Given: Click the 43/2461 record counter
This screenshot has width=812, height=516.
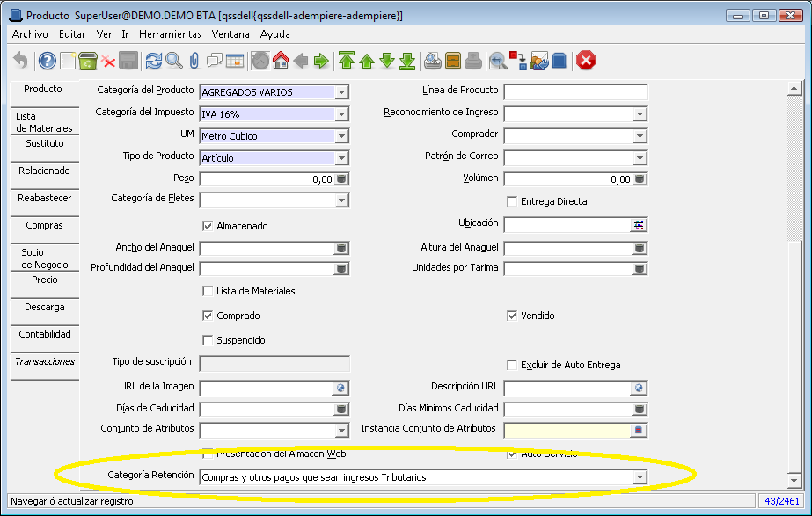Looking at the screenshot, I should tap(781, 501).
